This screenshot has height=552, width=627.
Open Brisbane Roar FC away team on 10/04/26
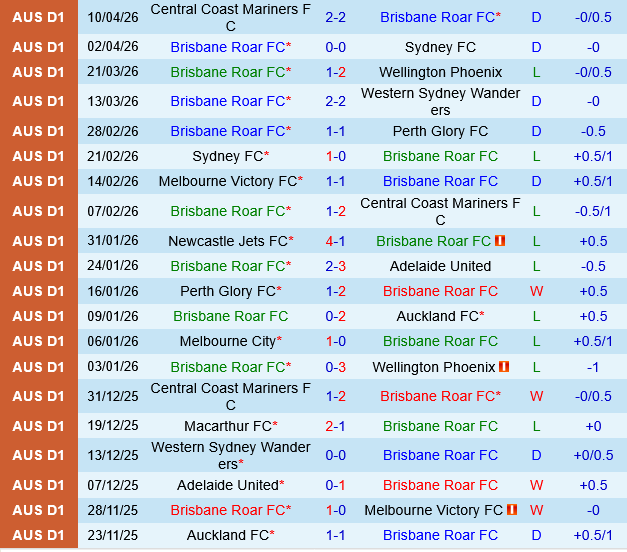pyautogui.click(x=440, y=17)
